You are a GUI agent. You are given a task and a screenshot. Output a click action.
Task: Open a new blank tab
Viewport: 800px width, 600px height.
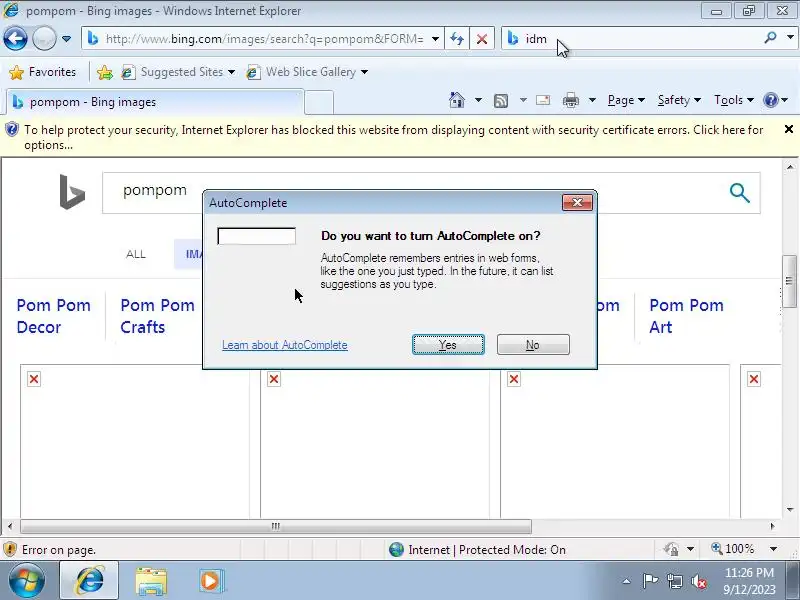(319, 102)
